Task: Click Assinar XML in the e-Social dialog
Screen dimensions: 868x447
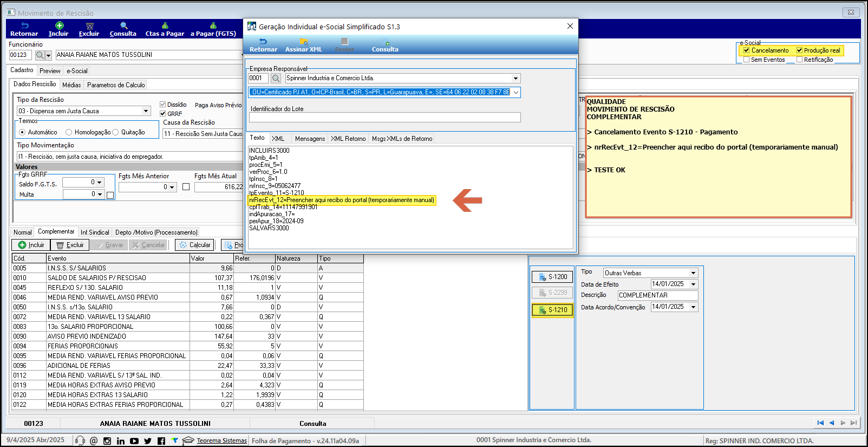Action: coord(304,45)
